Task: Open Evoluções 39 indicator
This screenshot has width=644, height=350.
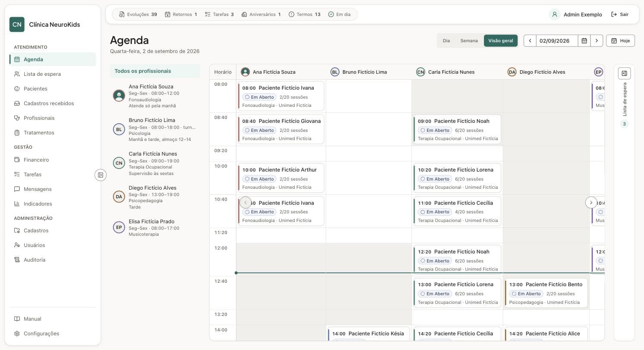Action: (x=138, y=14)
